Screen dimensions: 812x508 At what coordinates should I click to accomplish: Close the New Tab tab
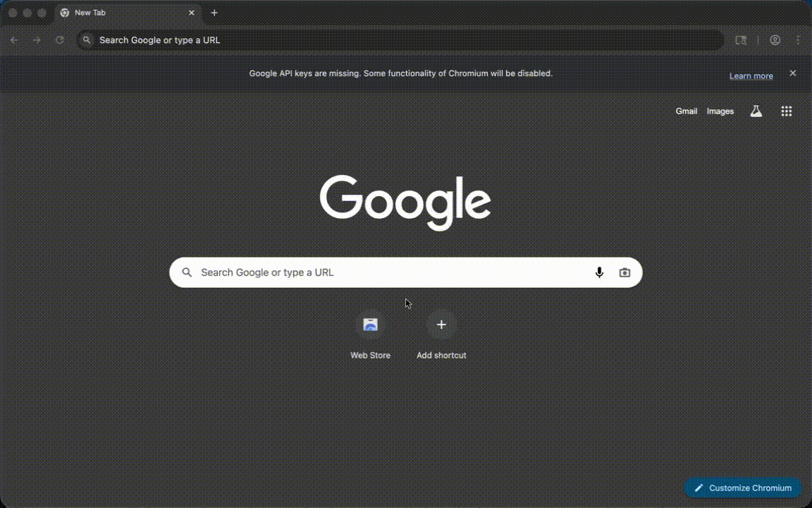(191, 13)
